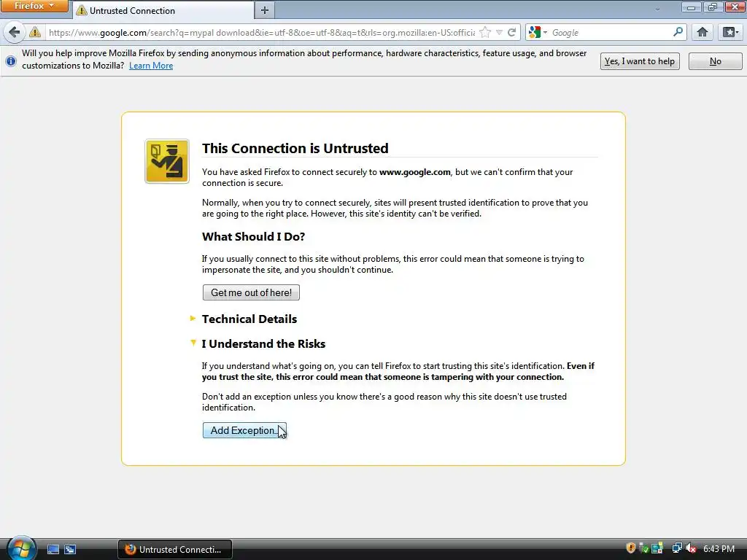Click the Show Desktop quick launch icon

pyautogui.click(x=53, y=550)
